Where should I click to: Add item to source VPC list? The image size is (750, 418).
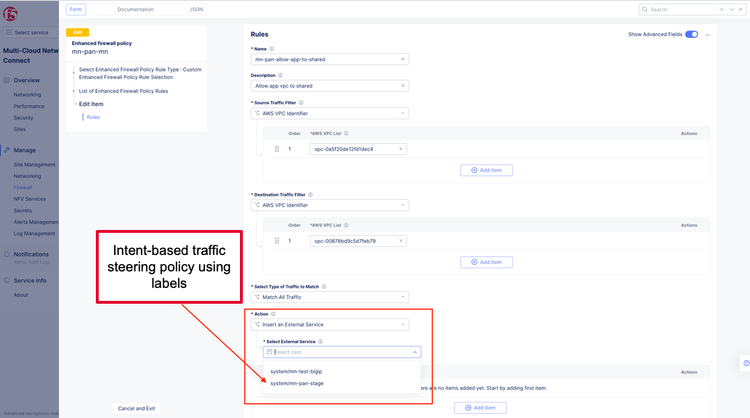[486, 170]
